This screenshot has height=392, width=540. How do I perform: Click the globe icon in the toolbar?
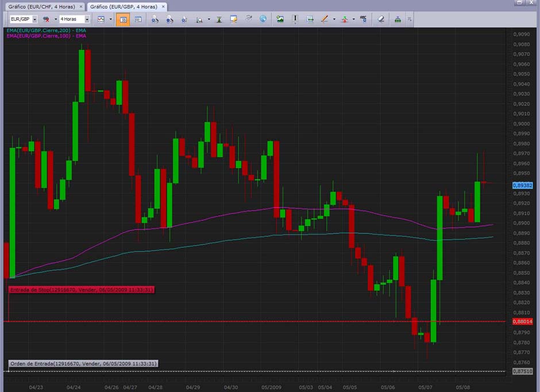point(263,19)
